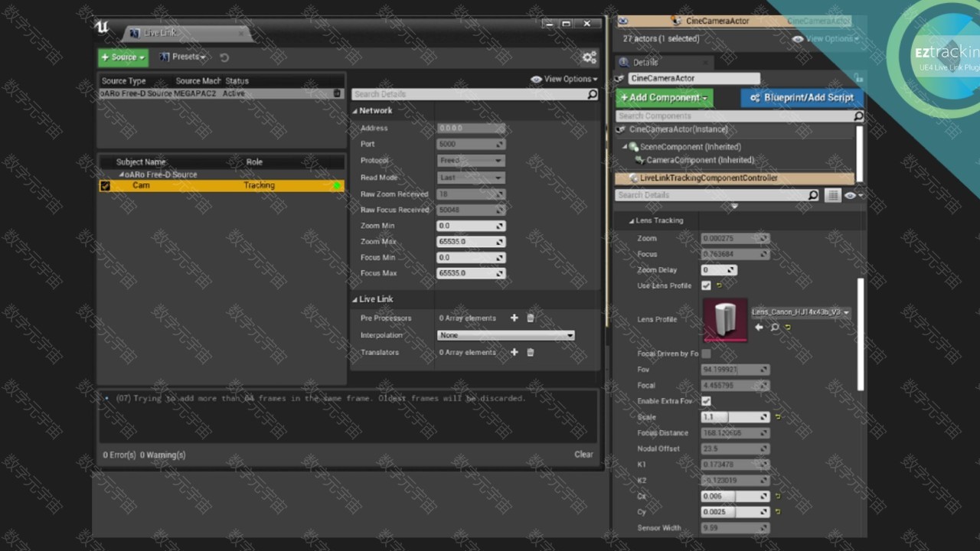Browse to Lens Profile asset with magnifier icon

point(774,327)
